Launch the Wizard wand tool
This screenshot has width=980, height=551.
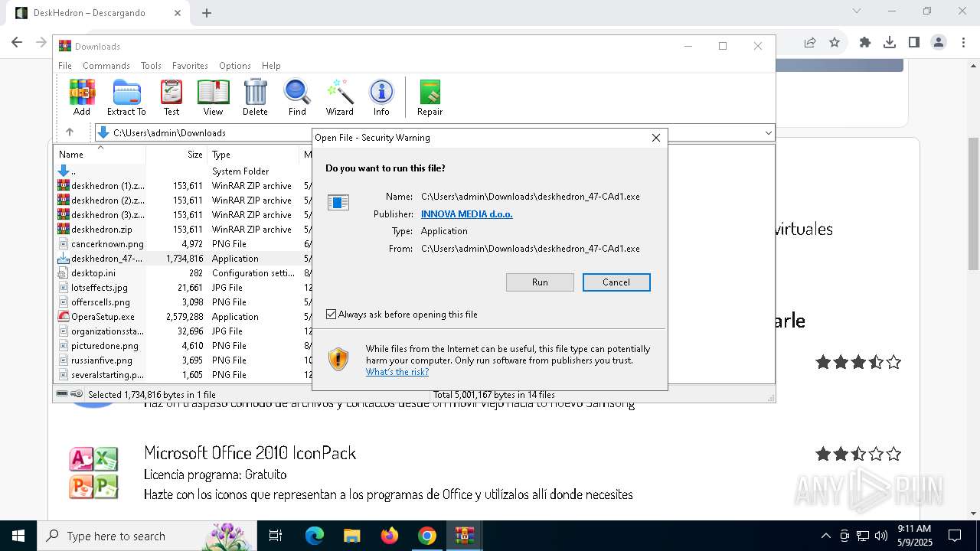point(340,97)
